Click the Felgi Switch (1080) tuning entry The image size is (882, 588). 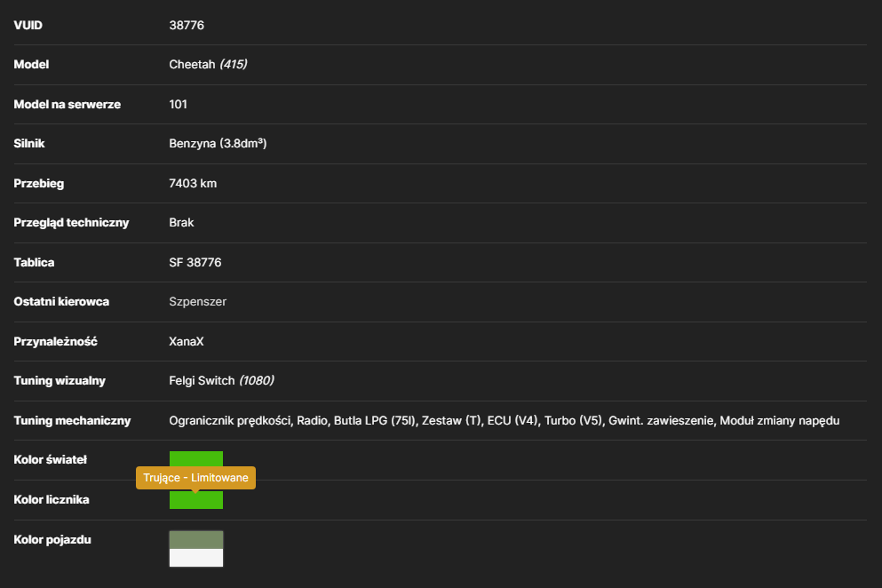(x=221, y=381)
